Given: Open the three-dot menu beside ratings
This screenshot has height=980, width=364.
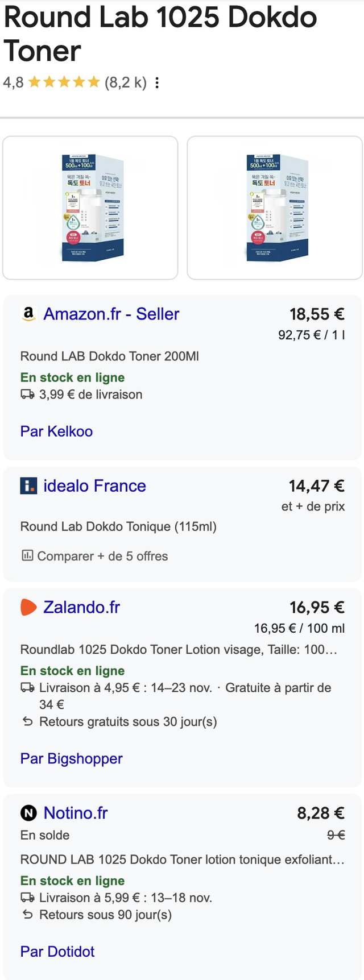Looking at the screenshot, I should [157, 83].
